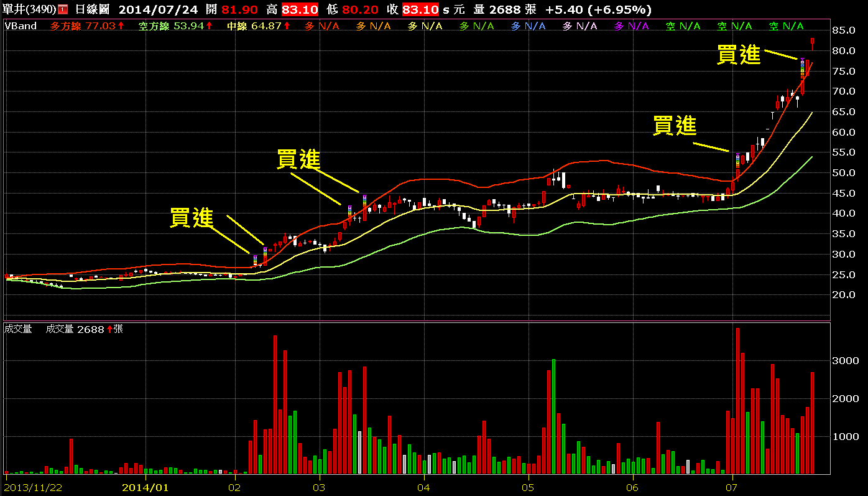Open the VBand indicator label
The height and width of the screenshot is (496, 868).
21,26
